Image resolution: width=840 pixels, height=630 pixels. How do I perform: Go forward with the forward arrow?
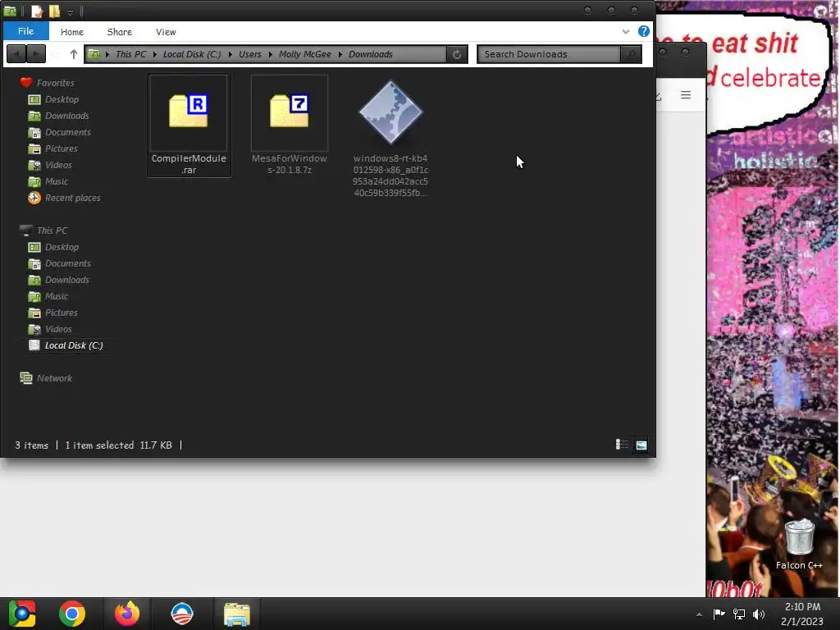(36, 54)
